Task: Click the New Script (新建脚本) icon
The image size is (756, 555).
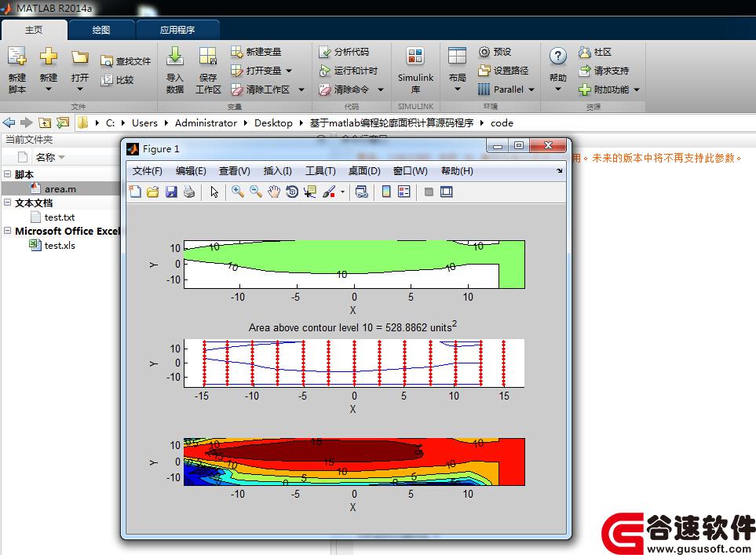Action: [16, 57]
